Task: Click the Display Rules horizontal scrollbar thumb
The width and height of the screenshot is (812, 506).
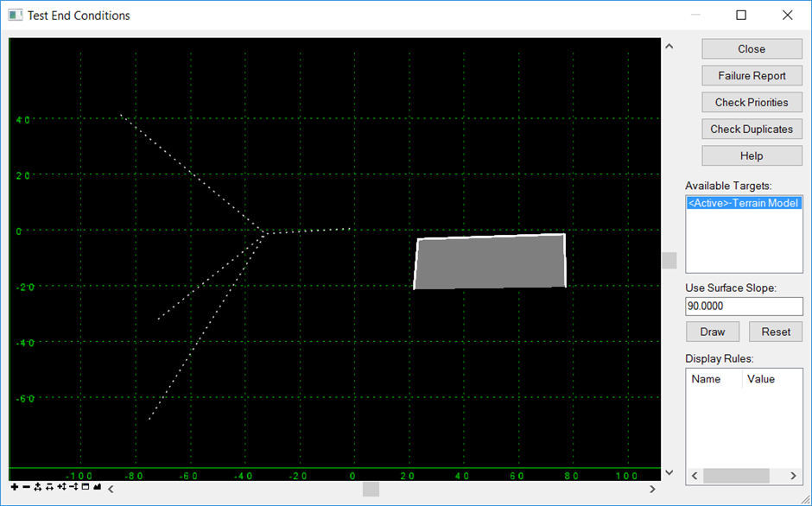Action: [x=736, y=476]
